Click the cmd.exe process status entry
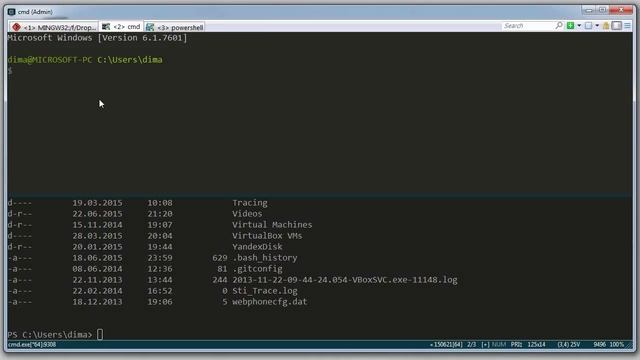The width and height of the screenshot is (640, 360). point(32,344)
